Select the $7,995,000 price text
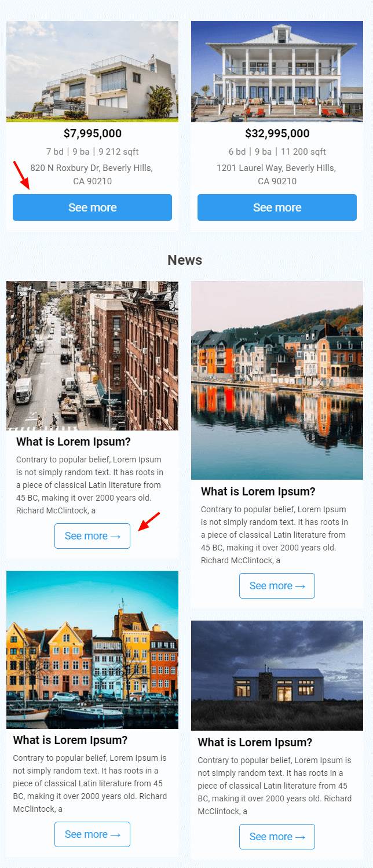373x868 pixels. pyautogui.click(x=93, y=134)
